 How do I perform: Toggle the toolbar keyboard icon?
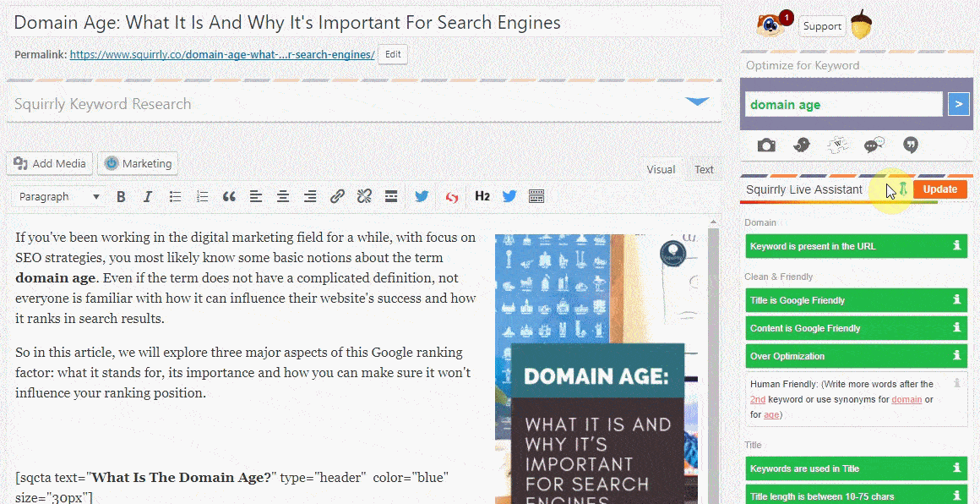[x=536, y=196]
